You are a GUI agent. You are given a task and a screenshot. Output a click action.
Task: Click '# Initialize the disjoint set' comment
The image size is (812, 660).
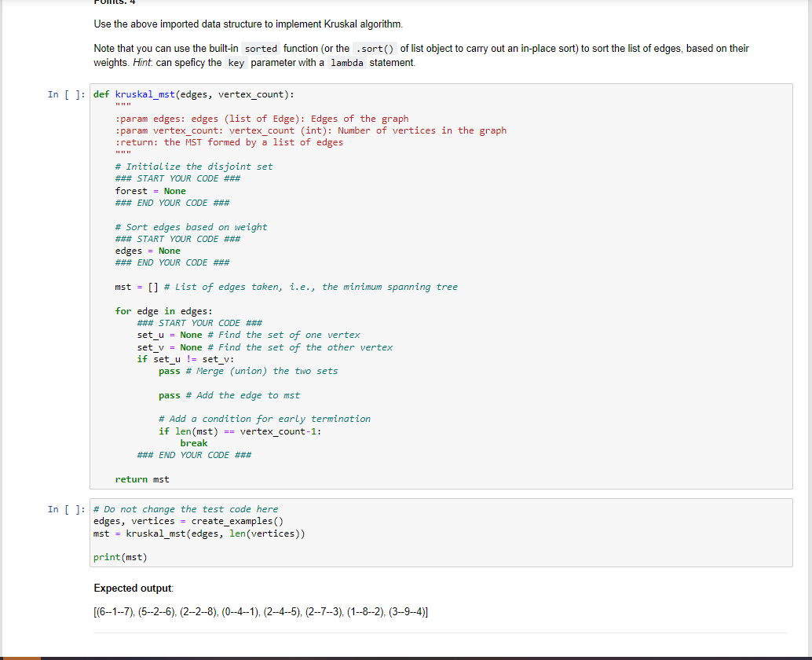(x=194, y=167)
